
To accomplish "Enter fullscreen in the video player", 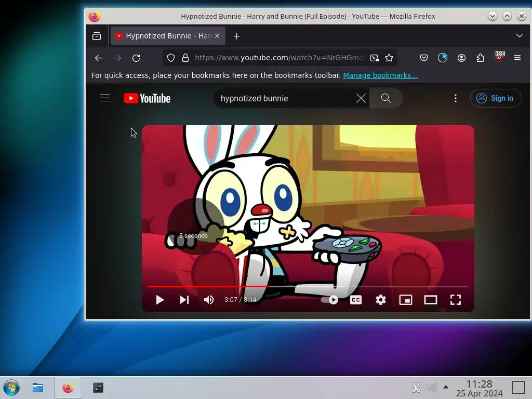I will click(455, 300).
